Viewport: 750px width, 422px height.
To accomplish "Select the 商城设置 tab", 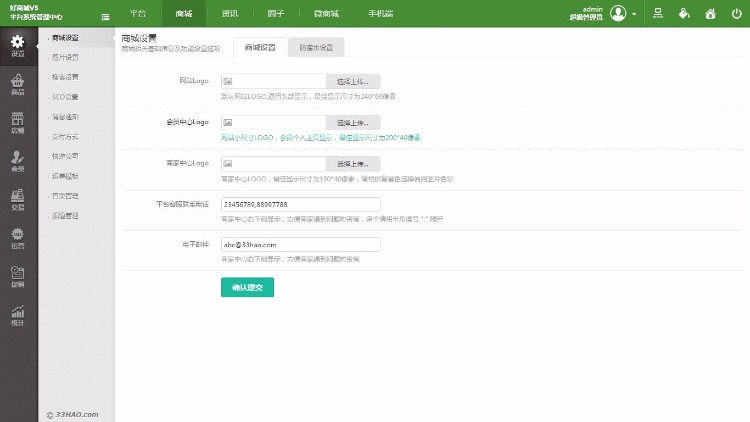I will pyautogui.click(x=260, y=47).
